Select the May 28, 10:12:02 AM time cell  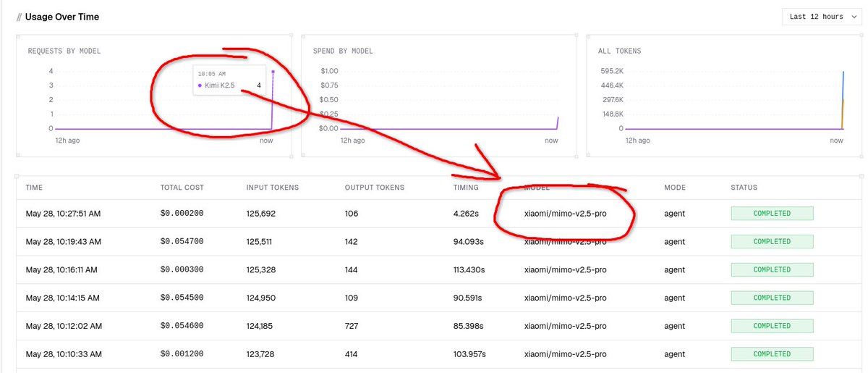pos(64,326)
